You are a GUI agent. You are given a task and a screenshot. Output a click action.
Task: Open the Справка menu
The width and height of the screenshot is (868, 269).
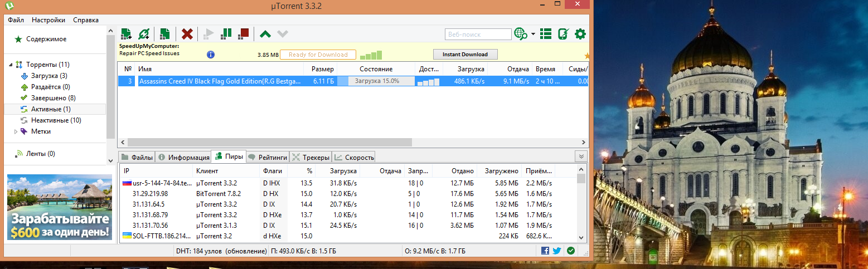pos(86,20)
